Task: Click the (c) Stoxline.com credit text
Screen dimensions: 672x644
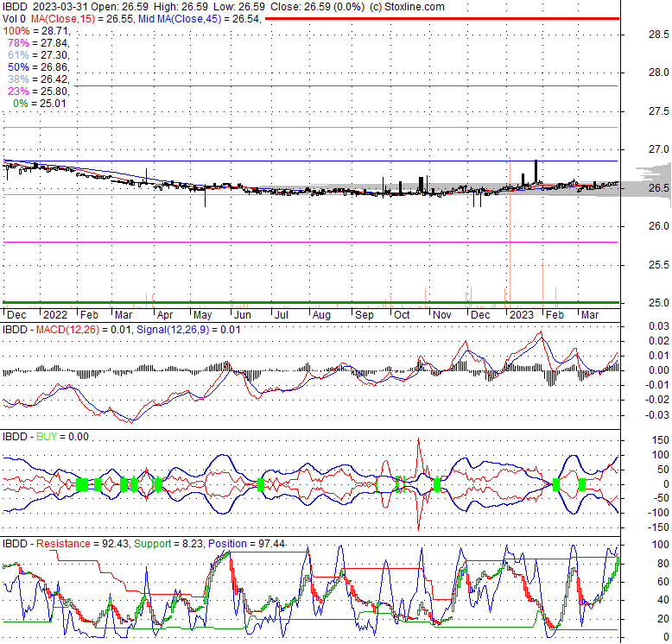Action: pyautogui.click(x=407, y=7)
